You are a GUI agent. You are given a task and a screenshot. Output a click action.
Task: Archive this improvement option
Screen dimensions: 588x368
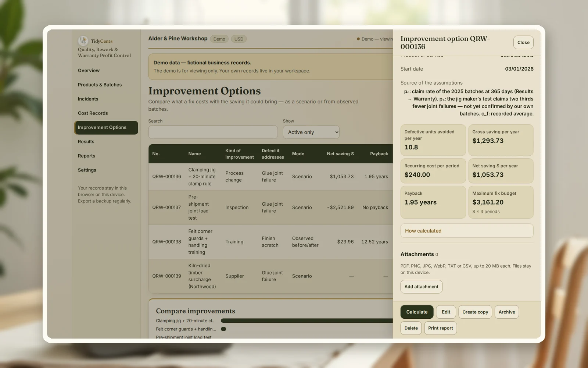pos(506,312)
